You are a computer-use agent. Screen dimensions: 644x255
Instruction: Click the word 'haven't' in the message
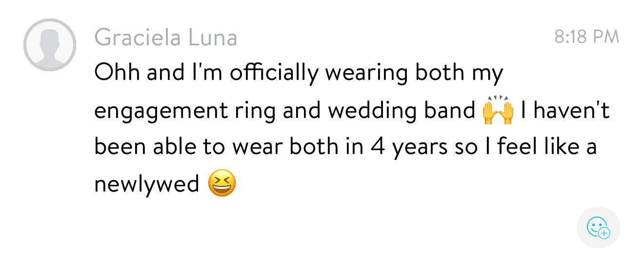(571, 110)
